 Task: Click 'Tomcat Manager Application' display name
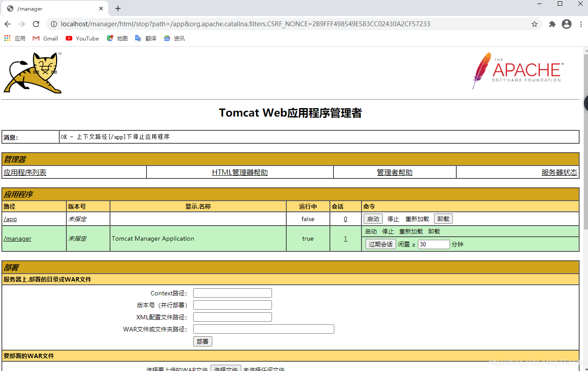153,238
